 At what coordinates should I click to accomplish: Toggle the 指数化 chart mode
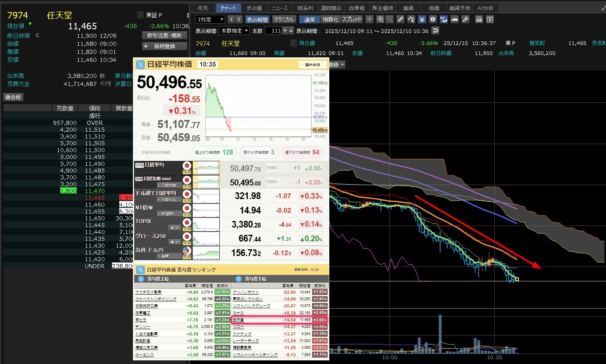pyautogui.click(x=331, y=19)
